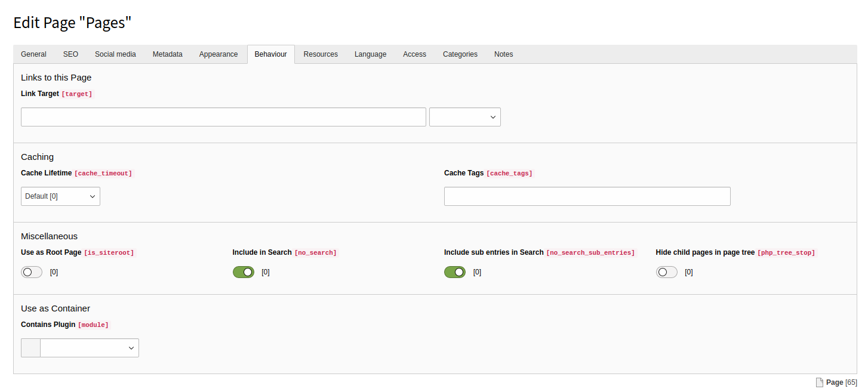Open the Contains Plugin dropdown
Image resolution: width=868 pixels, height=392 pixels.
tap(89, 347)
